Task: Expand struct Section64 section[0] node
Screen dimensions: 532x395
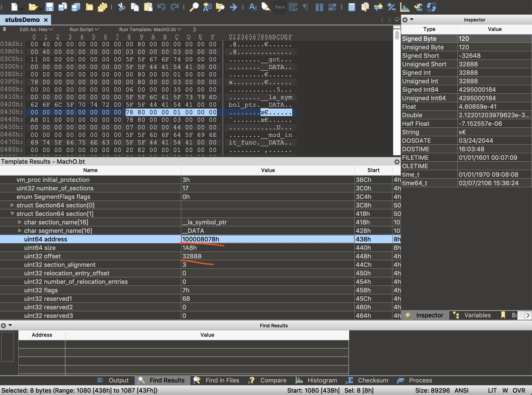Action: [12, 205]
